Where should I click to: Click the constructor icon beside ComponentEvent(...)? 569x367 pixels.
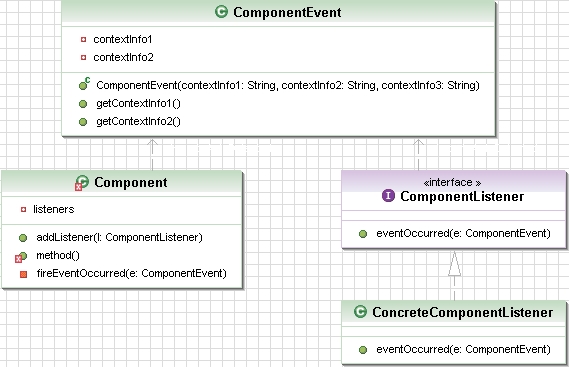[x=84, y=84]
